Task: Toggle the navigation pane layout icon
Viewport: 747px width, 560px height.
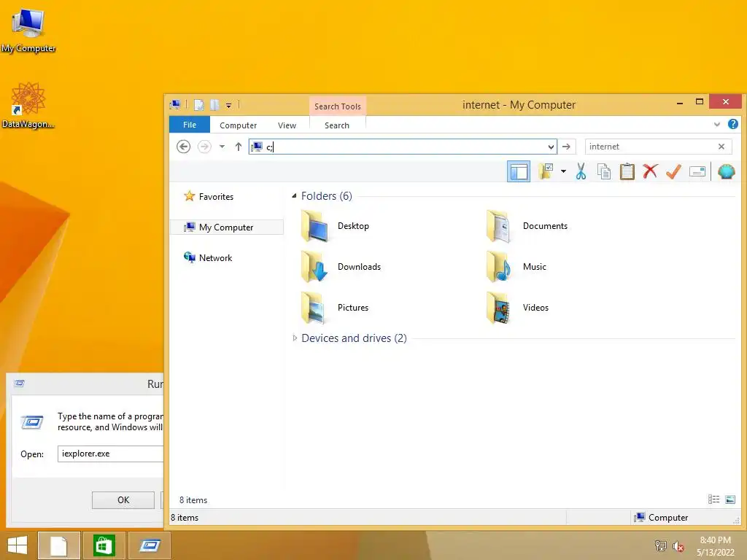Action: [519, 171]
